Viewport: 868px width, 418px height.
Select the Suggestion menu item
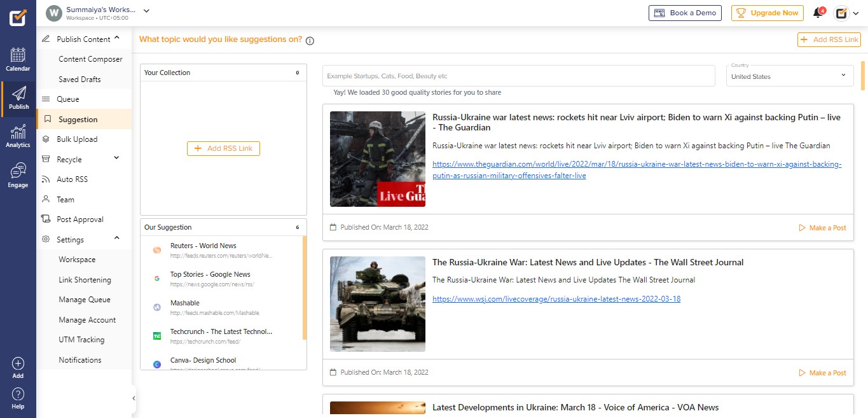pos(84,120)
